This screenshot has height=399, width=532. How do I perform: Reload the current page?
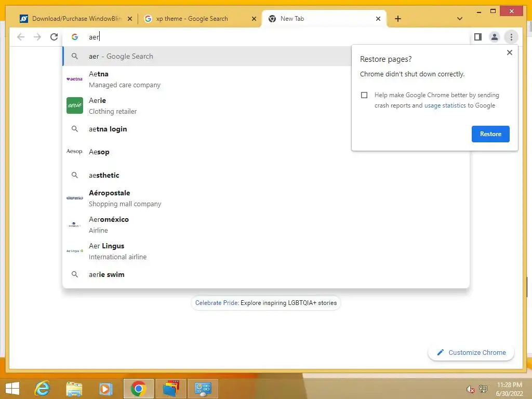coord(54,37)
